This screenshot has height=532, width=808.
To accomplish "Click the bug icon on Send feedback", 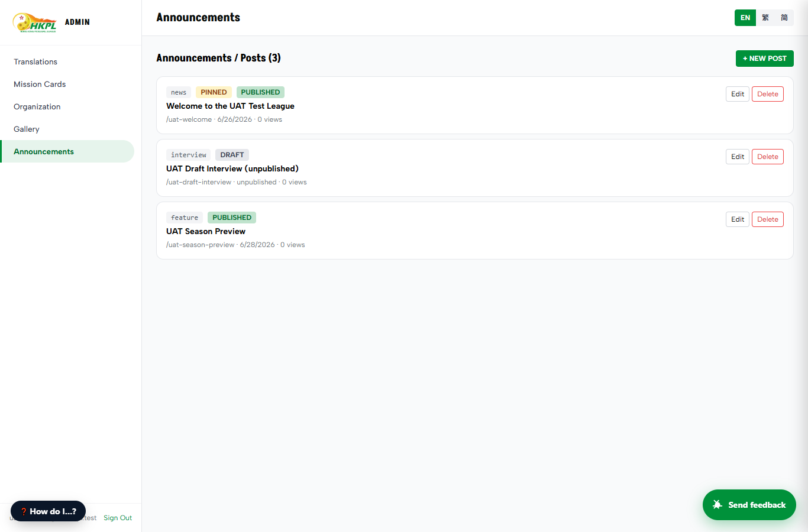I will coord(717,505).
